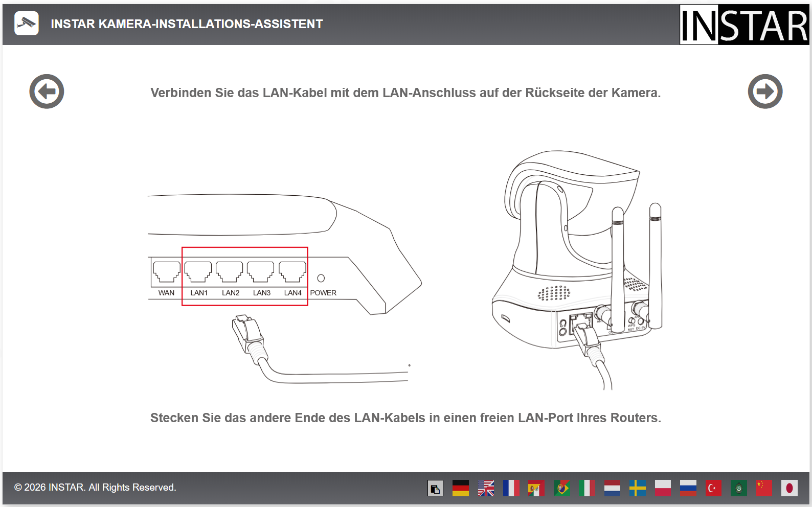Click the 'Stecken Sie das andere Ende' instruction text
812x507 pixels.
405,418
